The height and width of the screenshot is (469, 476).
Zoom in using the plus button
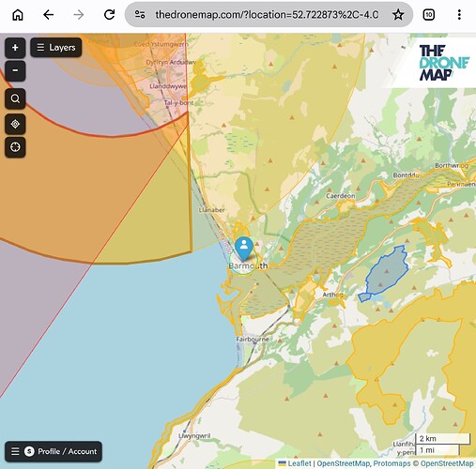click(x=15, y=48)
